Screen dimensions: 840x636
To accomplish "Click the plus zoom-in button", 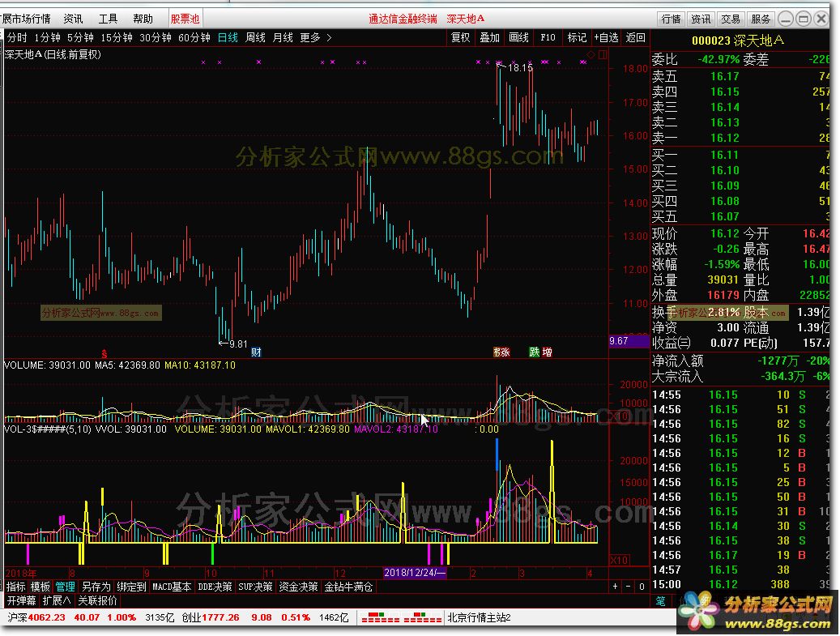I will click(615, 587).
